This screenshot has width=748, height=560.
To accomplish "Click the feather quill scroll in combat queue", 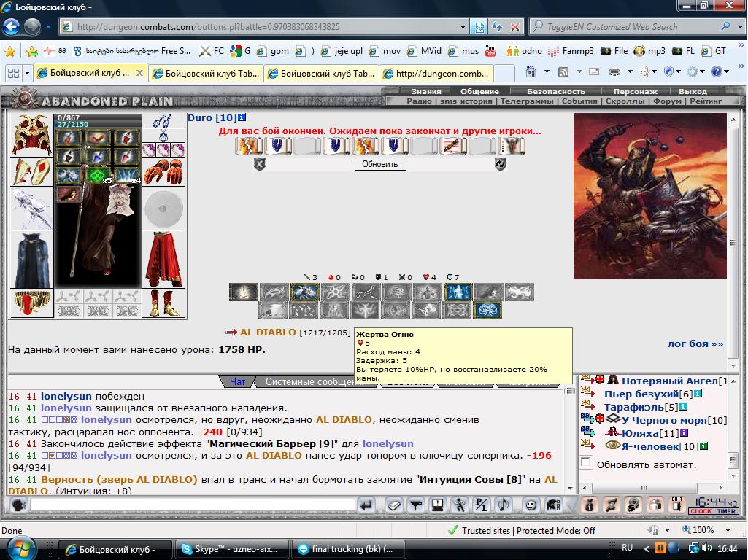I will (x=452, y=146).
